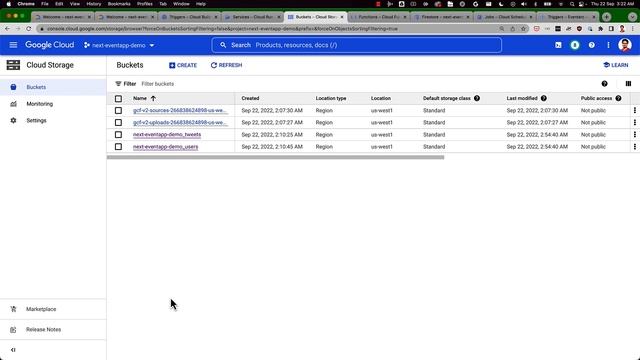Toggle the select-all buckets checkbox

pyautogui.click(x=118, y=98)
